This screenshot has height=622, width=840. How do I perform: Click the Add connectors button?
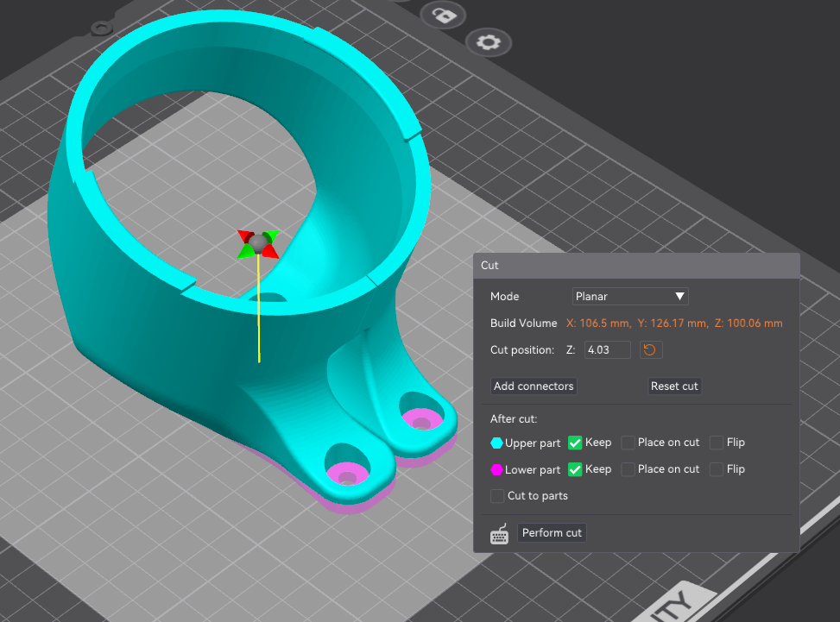534,386
